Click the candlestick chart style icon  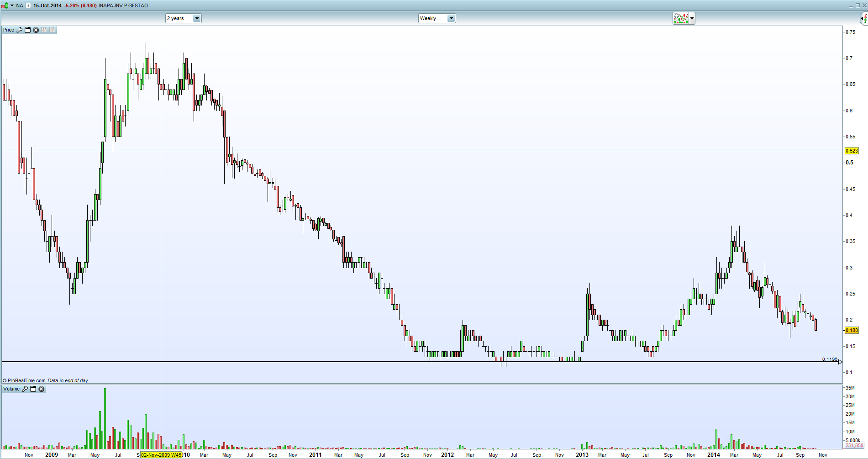[5, 5]
